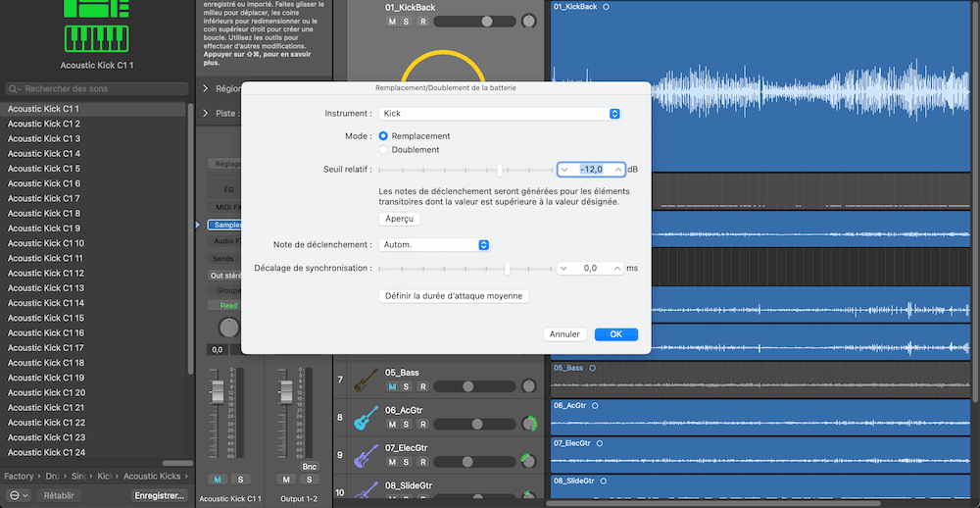Image resolution: width=980 pixels, height=508 pixels.
Task: Click the 05_Bass bass guitar track icon
Action: 367,380
